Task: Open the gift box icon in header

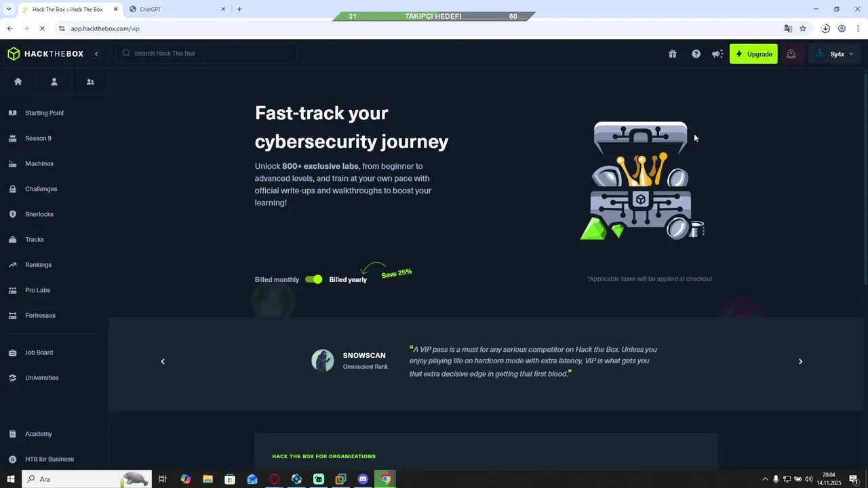Action: 673,54
